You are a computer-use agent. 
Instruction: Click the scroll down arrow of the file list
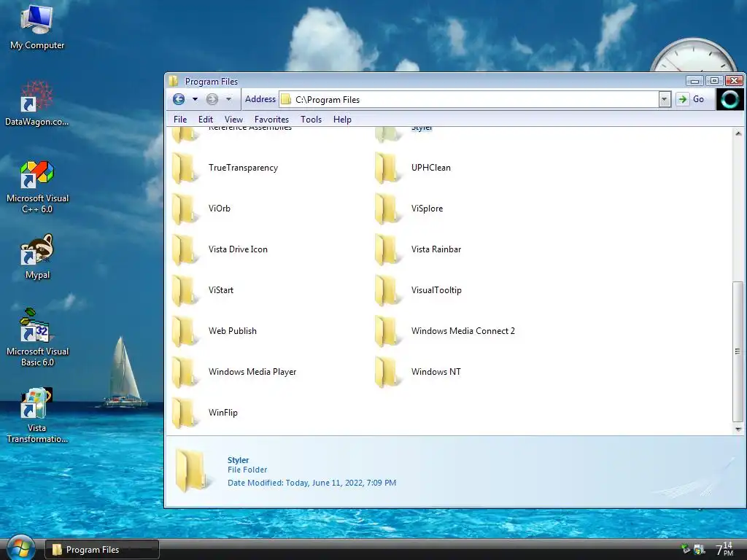(738, 429)
